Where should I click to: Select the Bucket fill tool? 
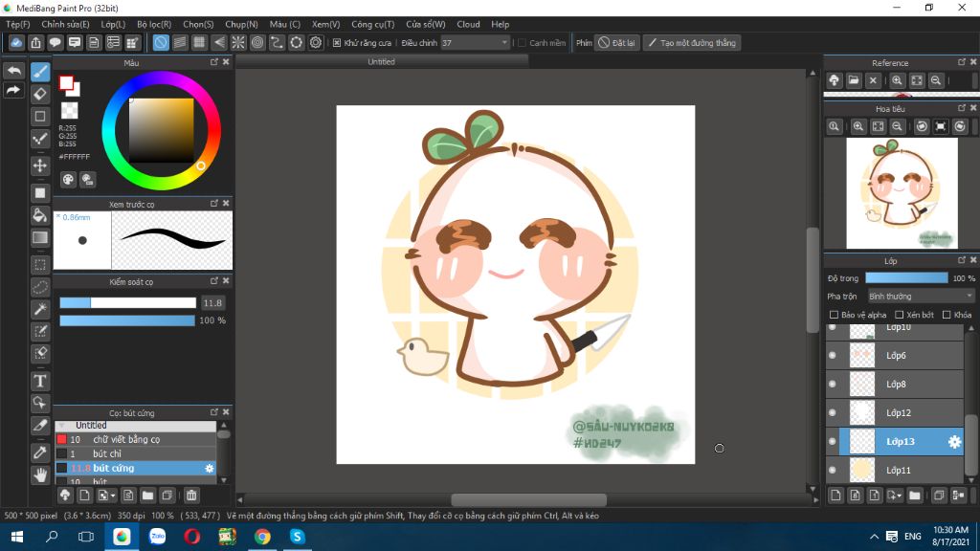[40, 215]
